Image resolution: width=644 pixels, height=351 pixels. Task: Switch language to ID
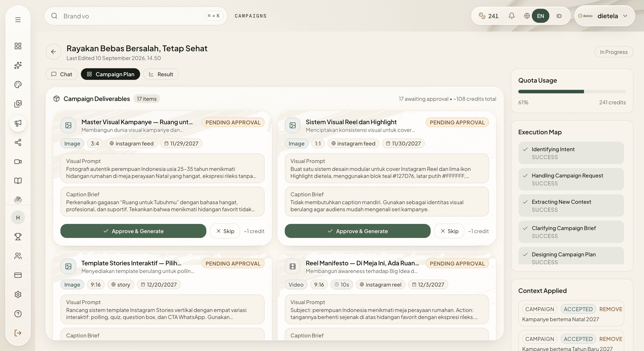click(x=559, y=16)
